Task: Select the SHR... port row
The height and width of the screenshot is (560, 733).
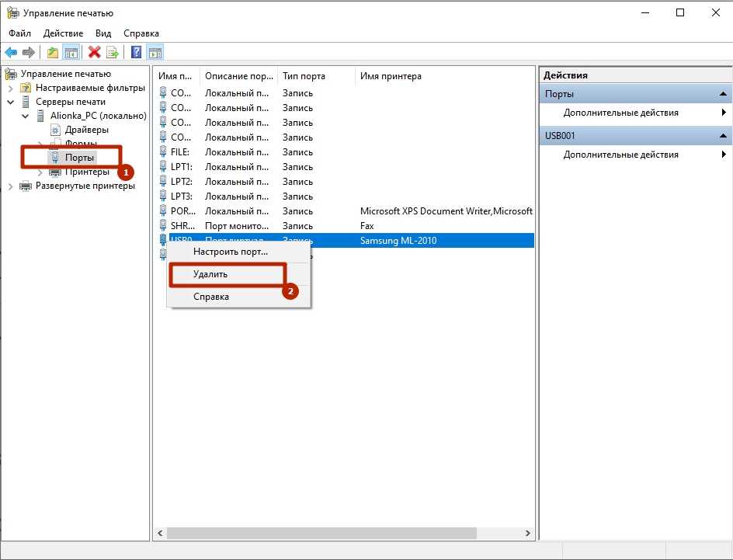Action: 345,226
